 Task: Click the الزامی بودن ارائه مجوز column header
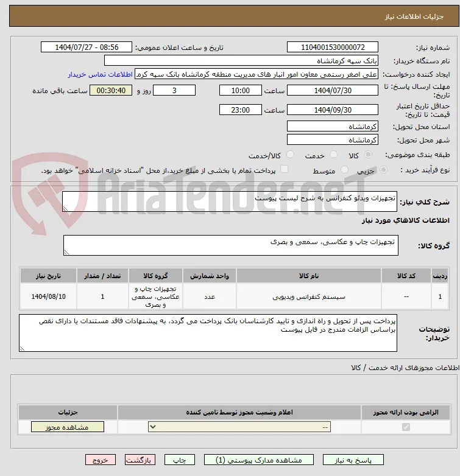406,412
